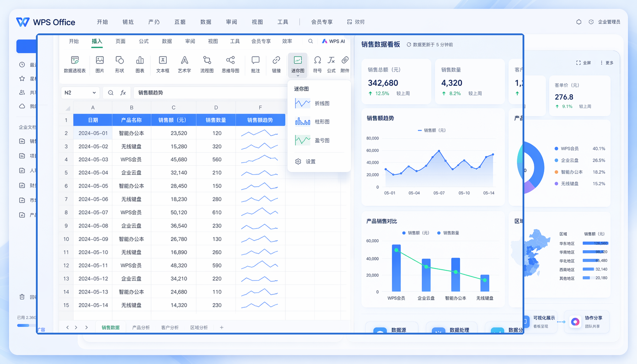Open the 客户分析 sheet tab
Image resolution: width=637 pixels, height=364 pixels.
(x=170, y=327)
